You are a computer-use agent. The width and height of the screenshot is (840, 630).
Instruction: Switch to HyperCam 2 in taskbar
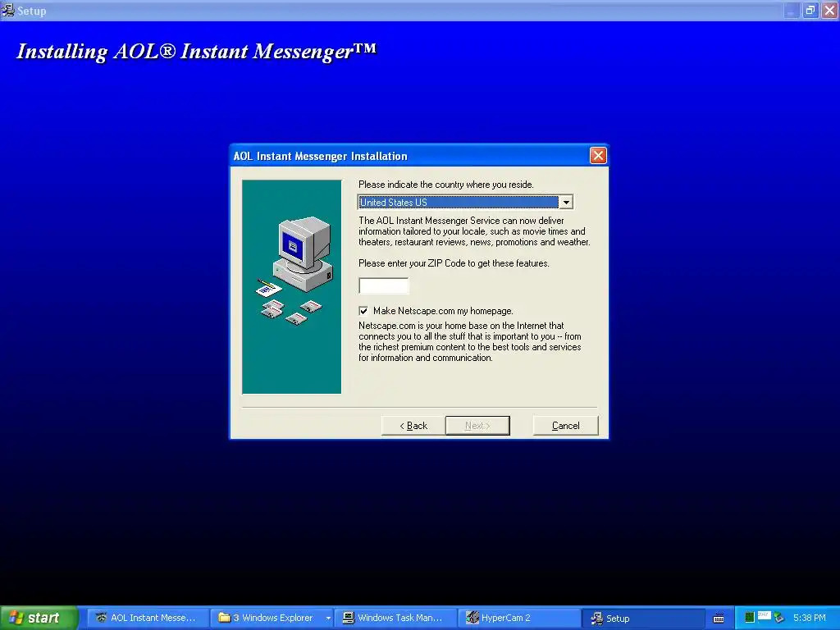click(x=518, y=618)
